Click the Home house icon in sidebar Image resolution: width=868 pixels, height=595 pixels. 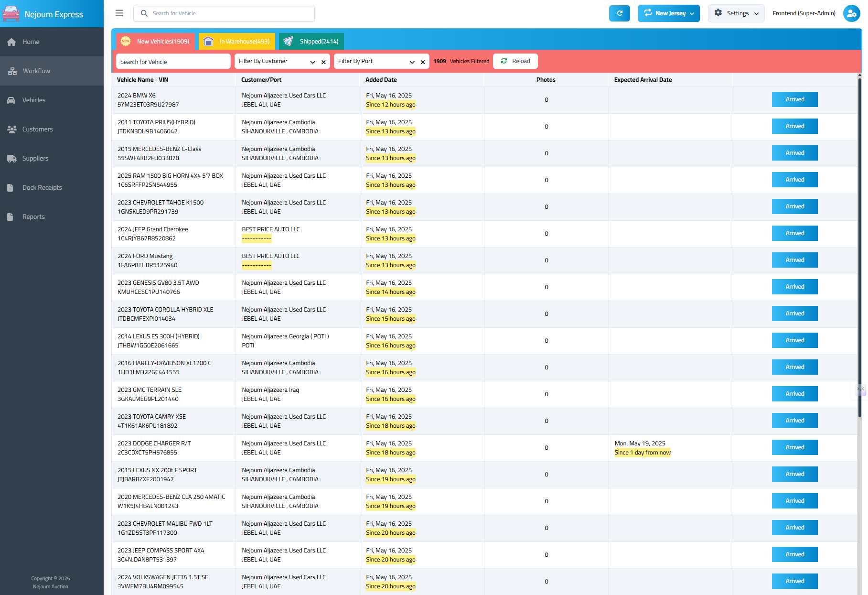[12, 42]
